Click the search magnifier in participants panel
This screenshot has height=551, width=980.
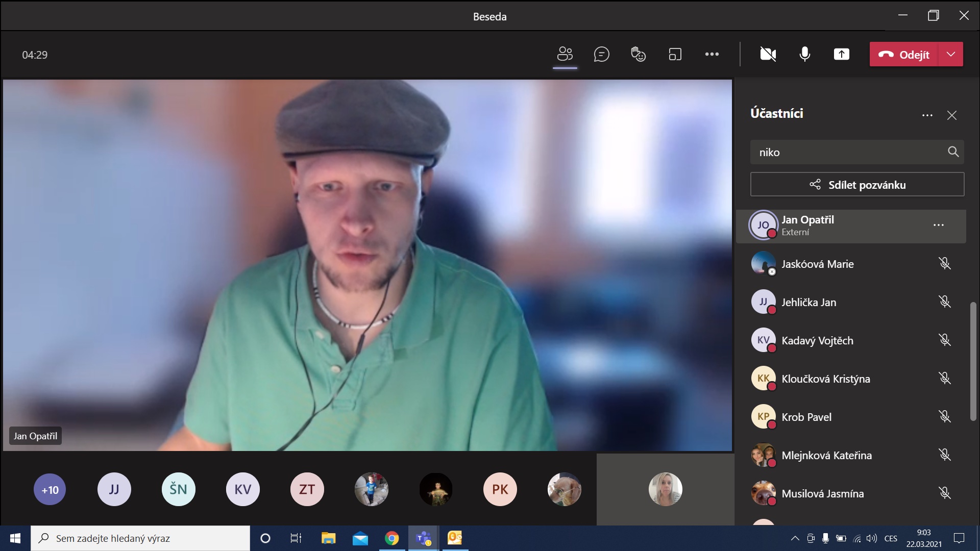(x=953, y=152)
